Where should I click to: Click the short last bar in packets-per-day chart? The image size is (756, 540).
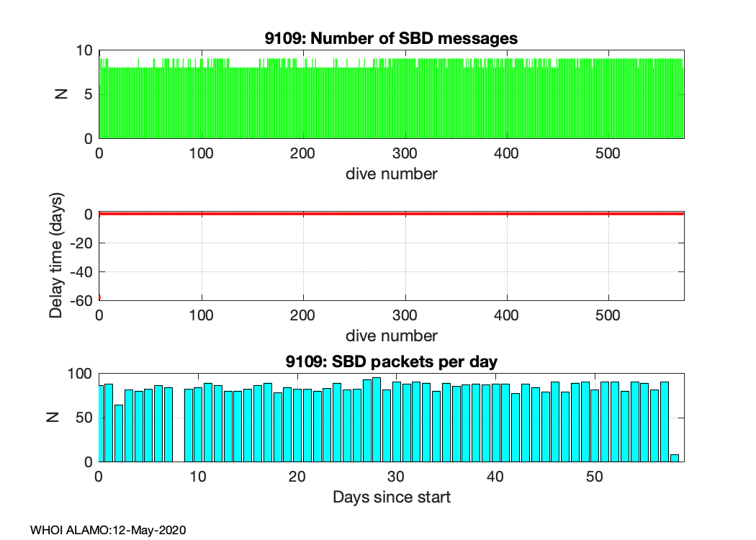675,457
